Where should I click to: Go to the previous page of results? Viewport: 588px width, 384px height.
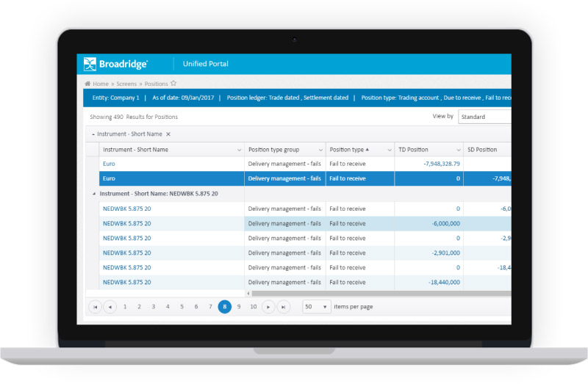(110, 307)
